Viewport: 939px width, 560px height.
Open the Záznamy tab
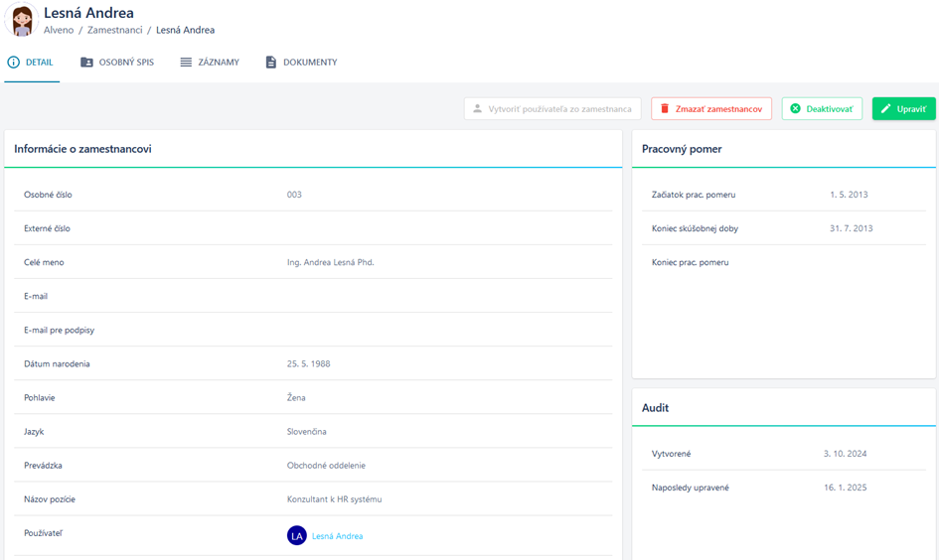coord(219,63)
